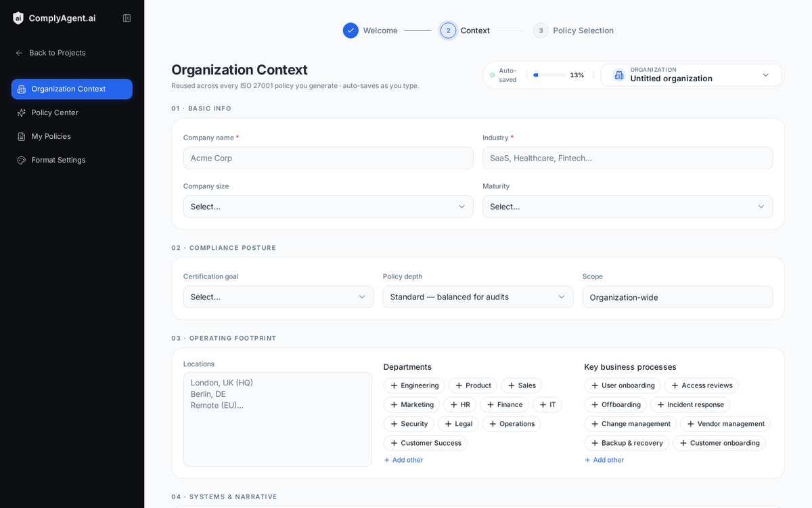Focus the Scope input field

click(677, 297)
